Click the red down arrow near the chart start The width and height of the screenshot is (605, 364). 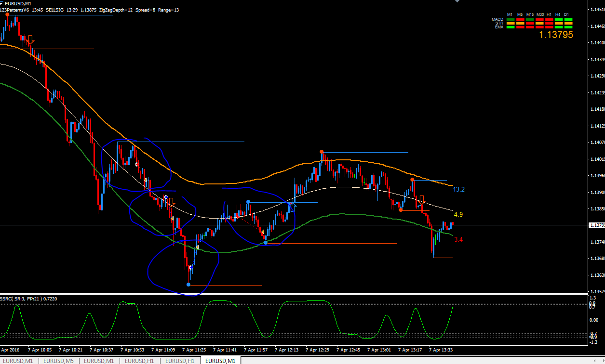coord(31,40)
